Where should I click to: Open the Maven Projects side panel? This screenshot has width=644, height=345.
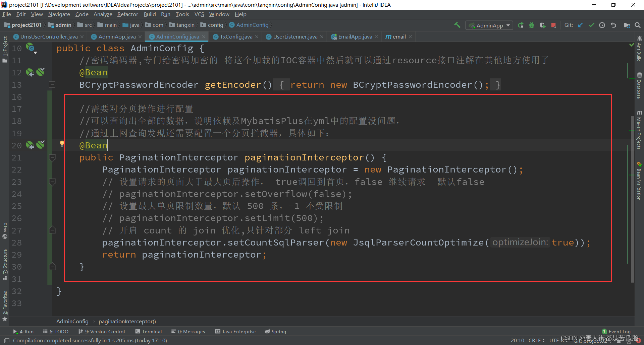tap(639, 130)
